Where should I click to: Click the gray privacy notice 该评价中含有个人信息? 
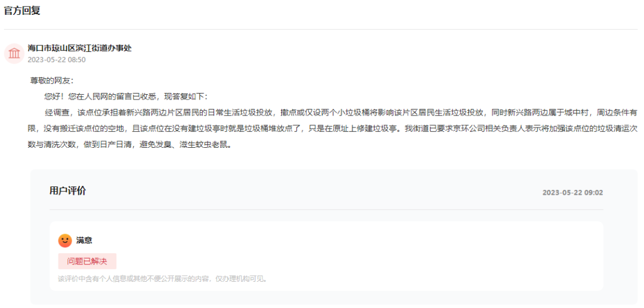163,279
